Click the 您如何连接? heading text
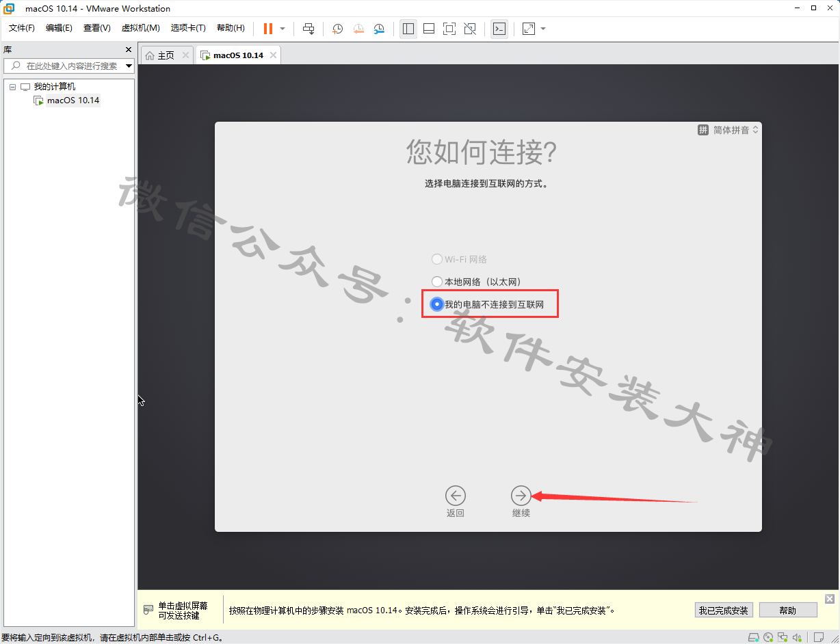The image size is (840, 644). coord(482,152)
